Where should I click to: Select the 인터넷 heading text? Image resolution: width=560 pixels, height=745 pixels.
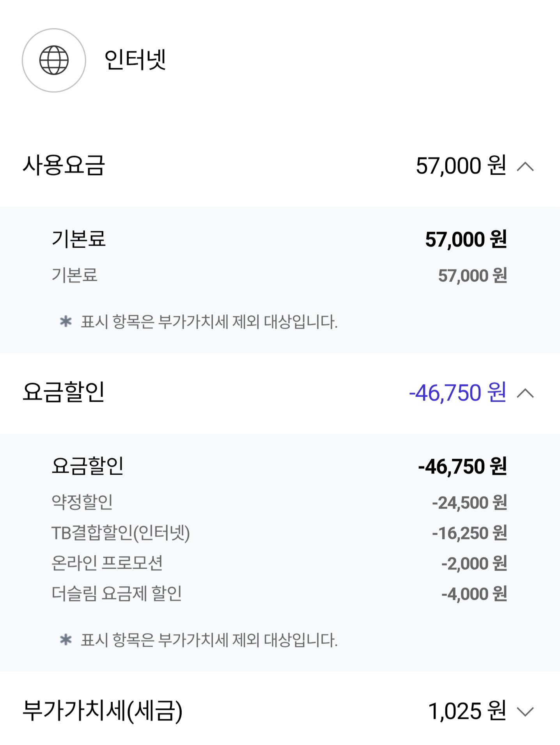click(x=135, y=60)
